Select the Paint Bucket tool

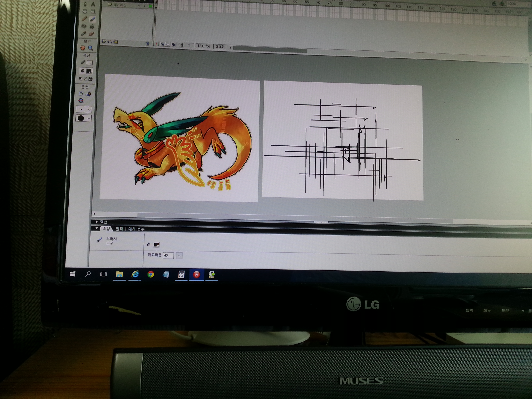92,26
